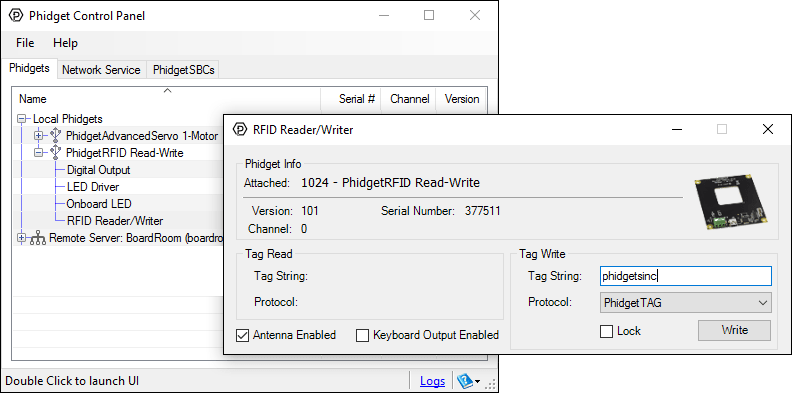This screenshot has width=792, height=393.
Task: Collapse the Local Phidgets tree node
Action: coord(22,119)
